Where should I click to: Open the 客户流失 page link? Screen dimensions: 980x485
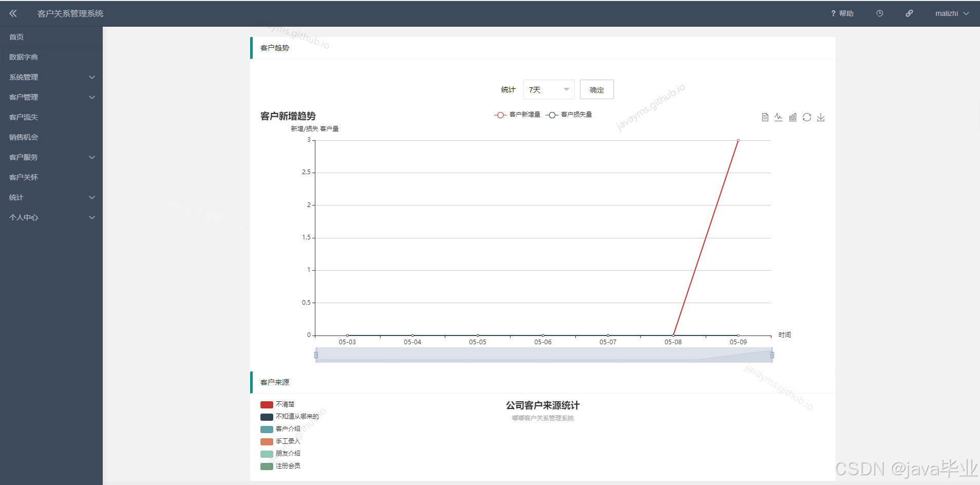(x=24, y=117)
